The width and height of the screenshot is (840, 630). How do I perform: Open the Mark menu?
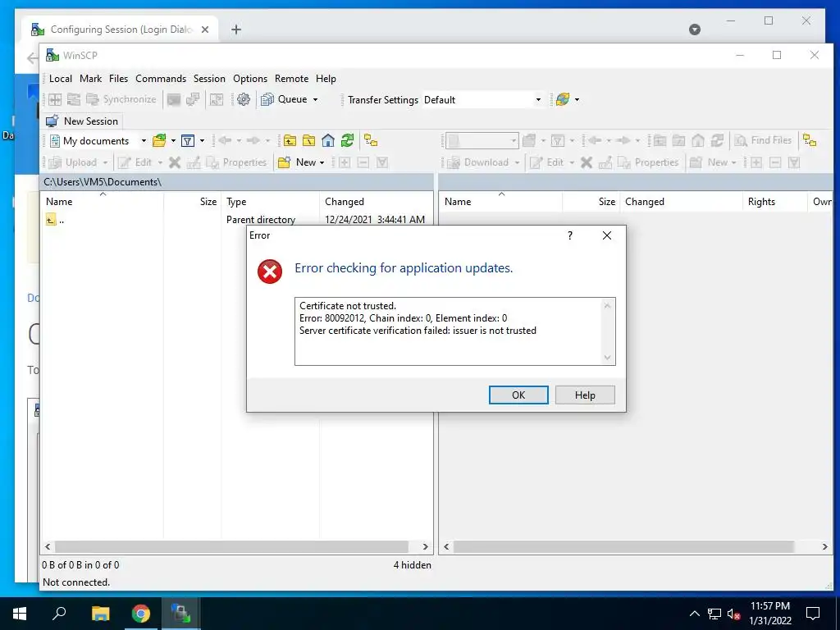click(90, 79)
